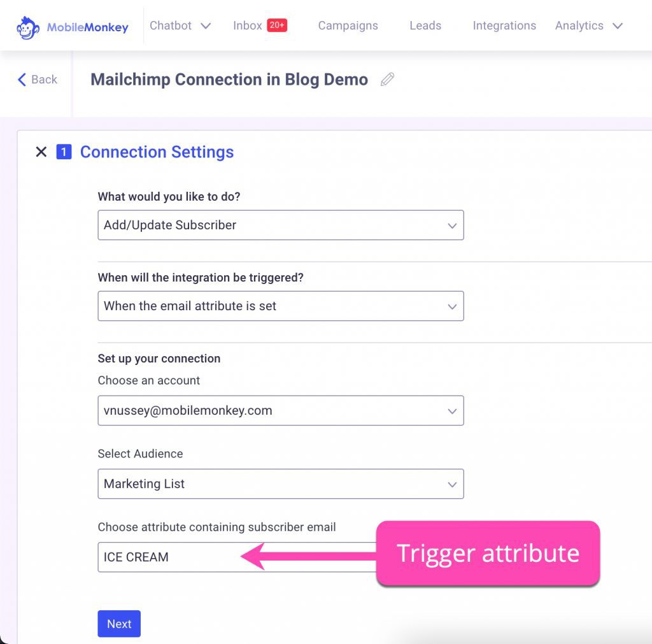This screenshot has height=644, width=652.
Task: Click the pencil icon to rename connection
Action: pyautogui.click(x=387, y=80)
